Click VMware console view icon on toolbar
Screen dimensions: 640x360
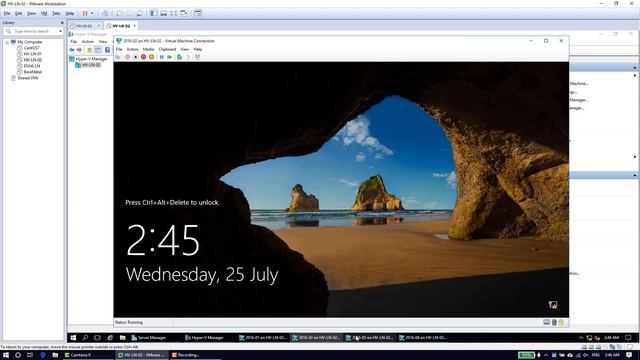coord(198,13)
